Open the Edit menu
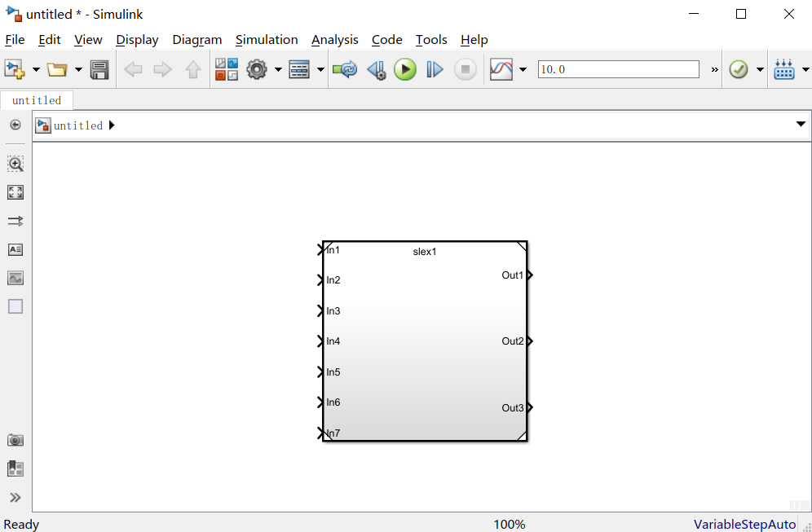This screenshot has width=812, height=532. (x=50, y=40)
